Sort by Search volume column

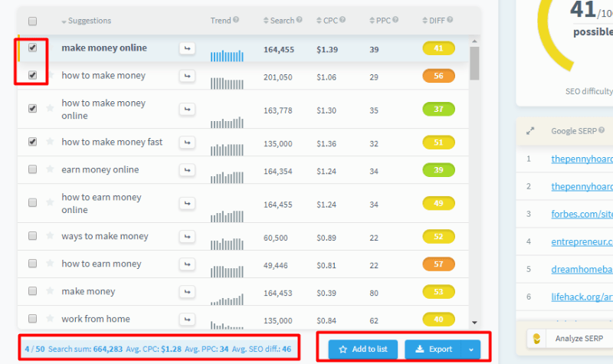tap(279, 21)
